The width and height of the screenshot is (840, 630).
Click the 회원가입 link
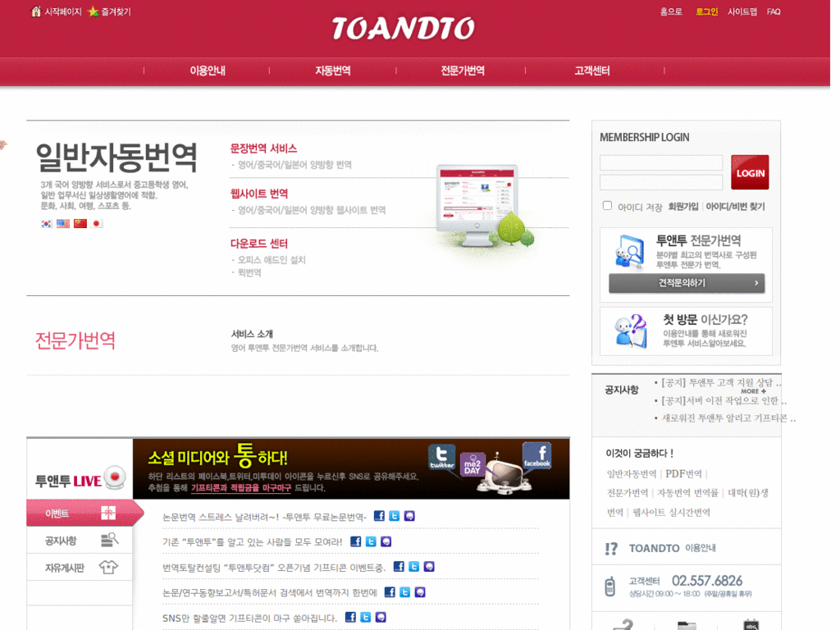click(x=683, y=206)
